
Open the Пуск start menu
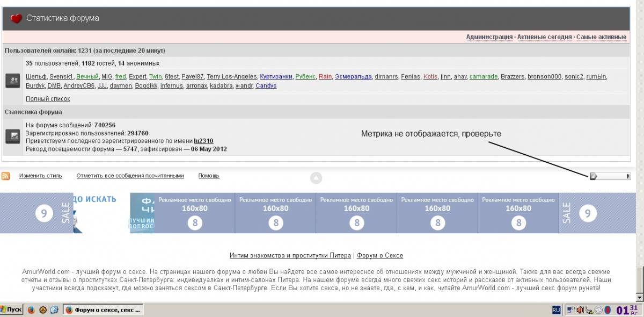(x=12, y=310)
